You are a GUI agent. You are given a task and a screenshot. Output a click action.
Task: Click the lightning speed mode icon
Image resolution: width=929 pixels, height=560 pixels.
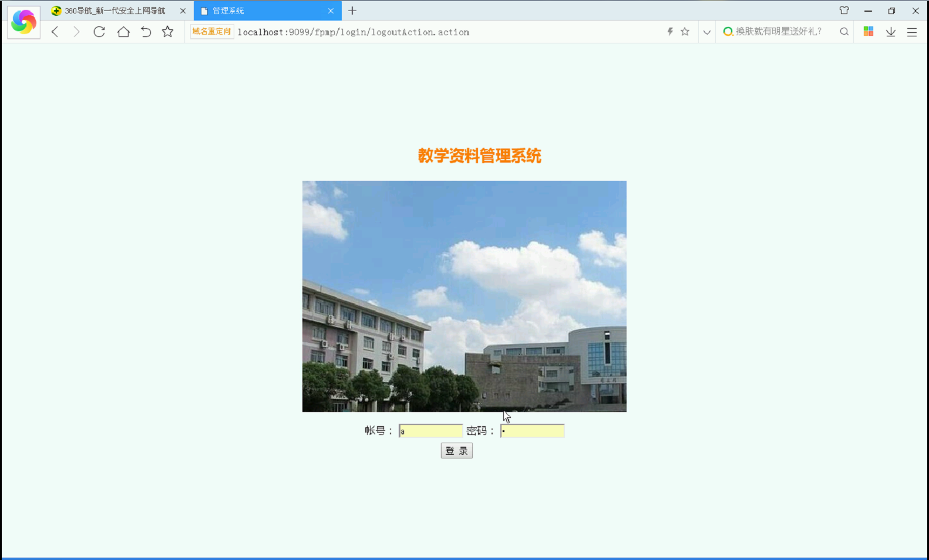670,32
